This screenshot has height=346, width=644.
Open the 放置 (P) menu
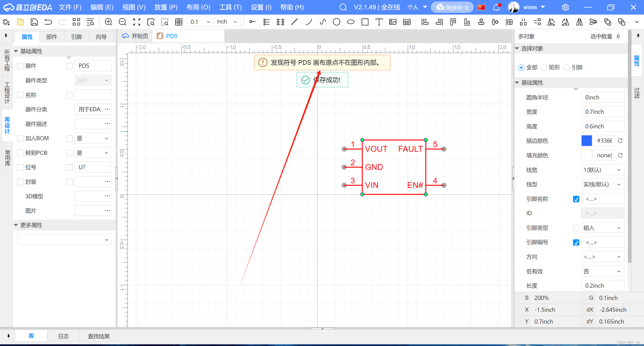click(166, 7)
